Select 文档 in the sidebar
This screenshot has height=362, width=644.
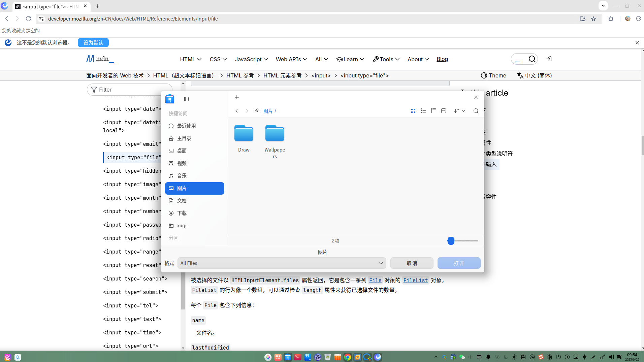[x=195, y=201]
